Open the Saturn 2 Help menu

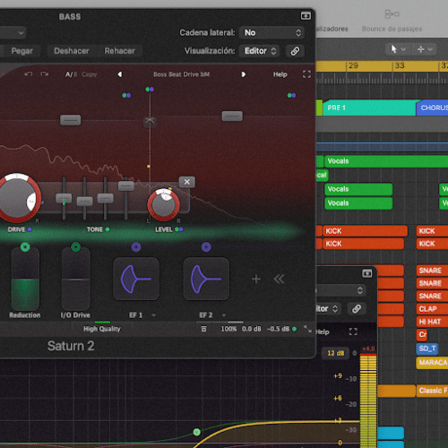[280, 74]
